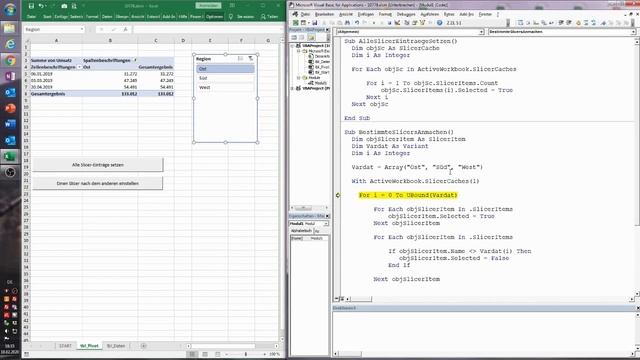
Task: Click 'Alle Slicer-Einträge setzen' button
Action: (98, 165)
